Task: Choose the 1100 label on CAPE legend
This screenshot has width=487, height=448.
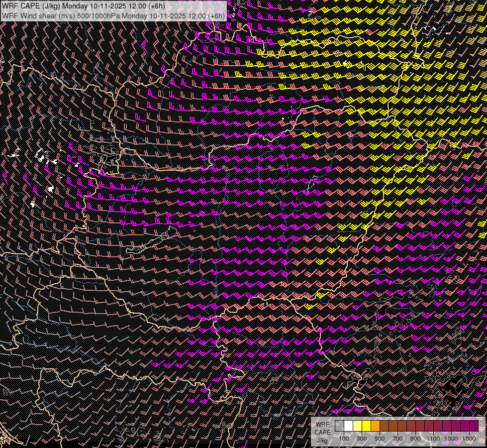Action: coord(433,438)
